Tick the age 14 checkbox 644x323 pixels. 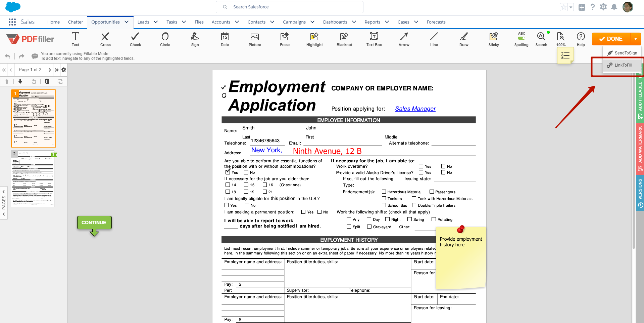click(x=228, y=185)
